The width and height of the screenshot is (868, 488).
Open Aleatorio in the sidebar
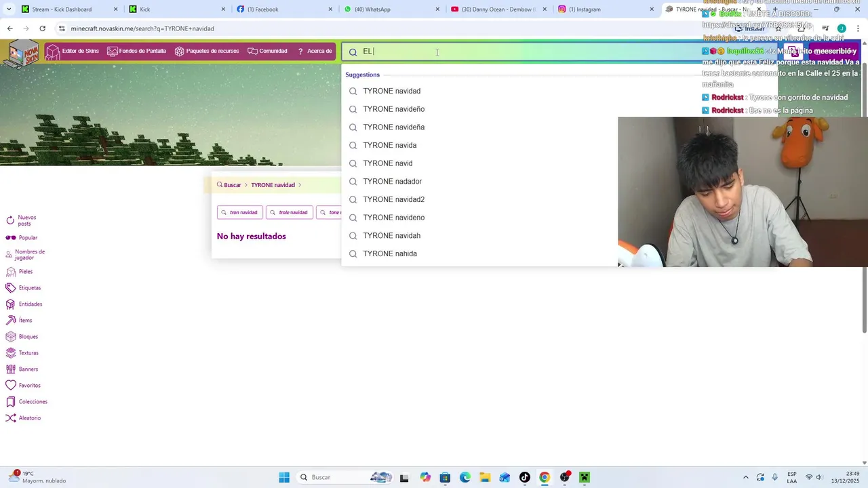pyautogui.click(x=23, y=418)
